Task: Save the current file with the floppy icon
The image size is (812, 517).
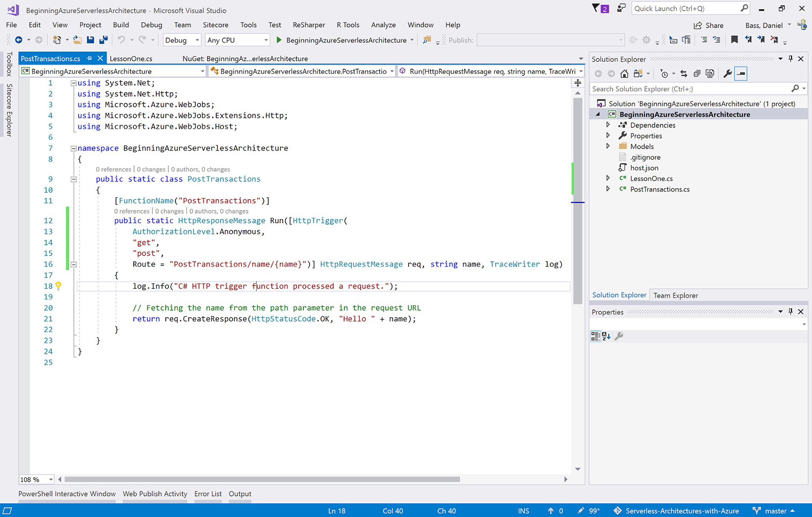Action: tap(91, 40)
